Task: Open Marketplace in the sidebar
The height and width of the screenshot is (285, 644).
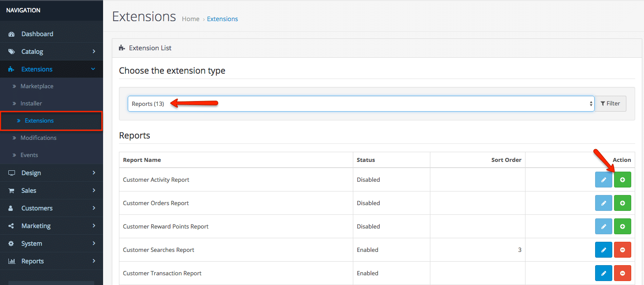Action: [37, 86]
